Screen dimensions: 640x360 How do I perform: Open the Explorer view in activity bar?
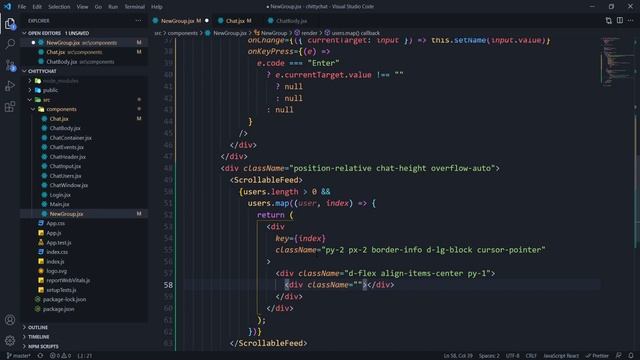tap(10, 24)
